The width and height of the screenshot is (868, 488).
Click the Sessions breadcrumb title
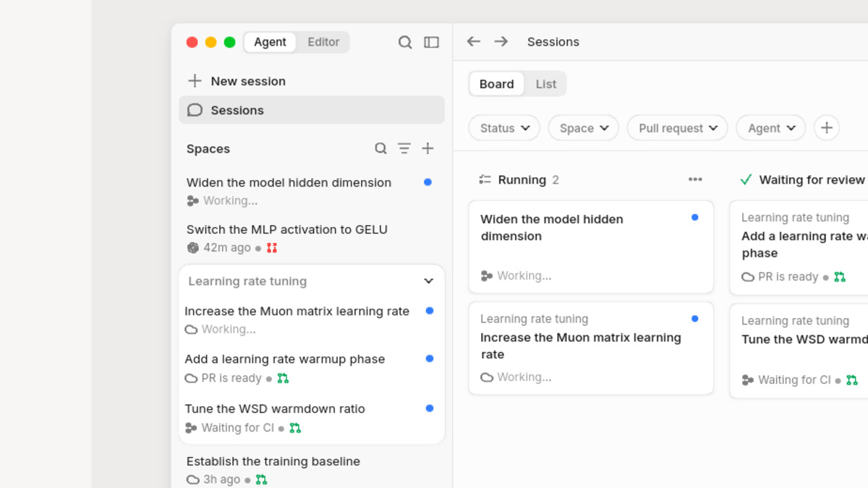click(x=553, y=42)
